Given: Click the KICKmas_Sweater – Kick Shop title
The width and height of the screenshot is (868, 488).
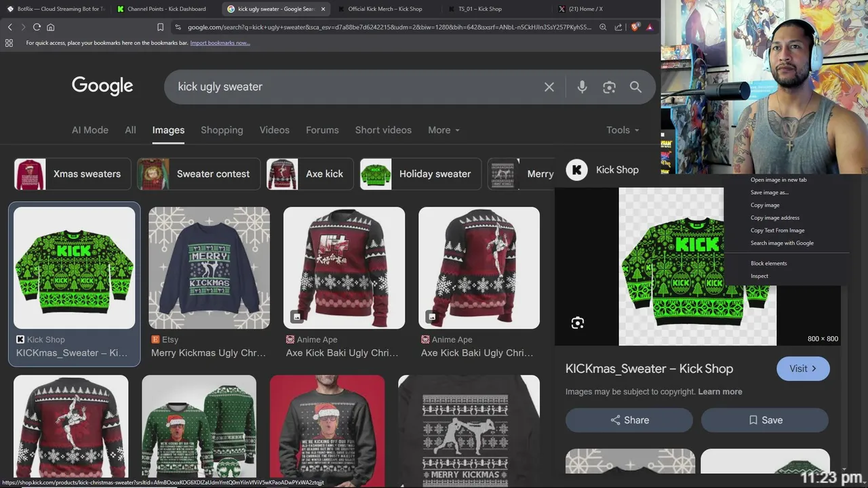Looking at the screenshot, I should (x=649, y=369).
